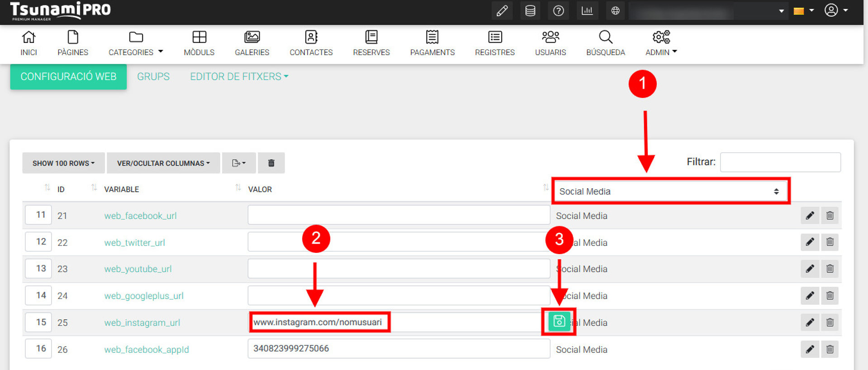Click the pencil icon in the top header
This screenshot has height=370, width=868.
pos(502,11)
